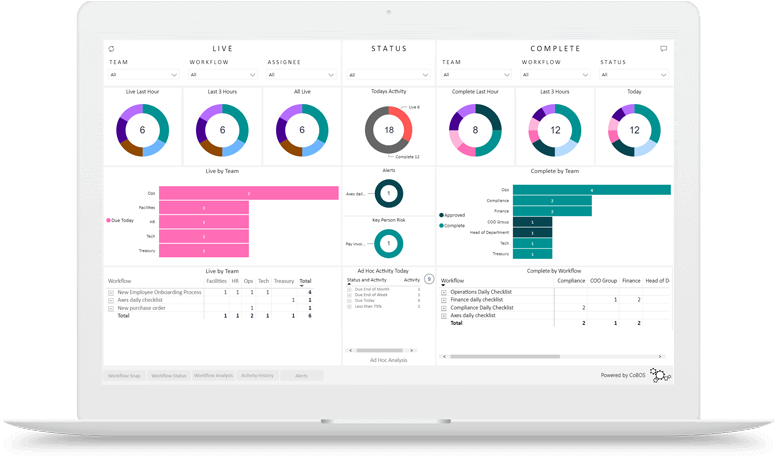Click the sort arrow under Status and Activity
Screen dimensions: 778x458
coord(349,284)
